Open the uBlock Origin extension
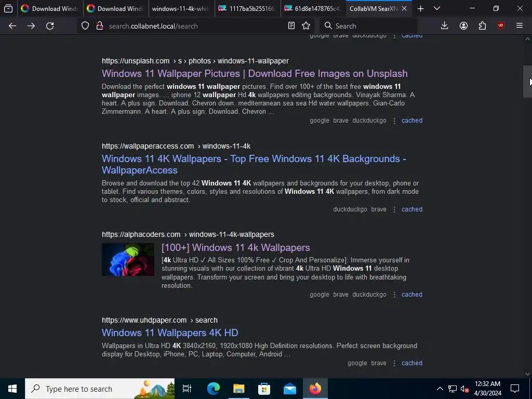532x399 pixels. click(x=501, y=26)
